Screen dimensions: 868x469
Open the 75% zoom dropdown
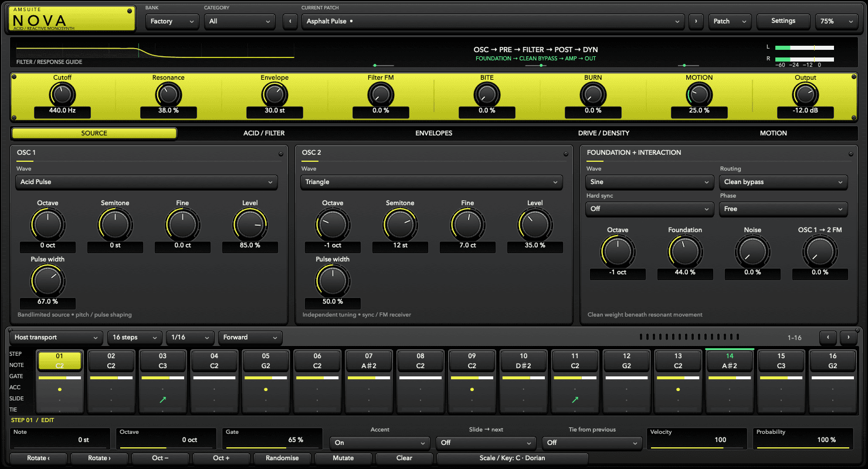(x=837, y=21)
